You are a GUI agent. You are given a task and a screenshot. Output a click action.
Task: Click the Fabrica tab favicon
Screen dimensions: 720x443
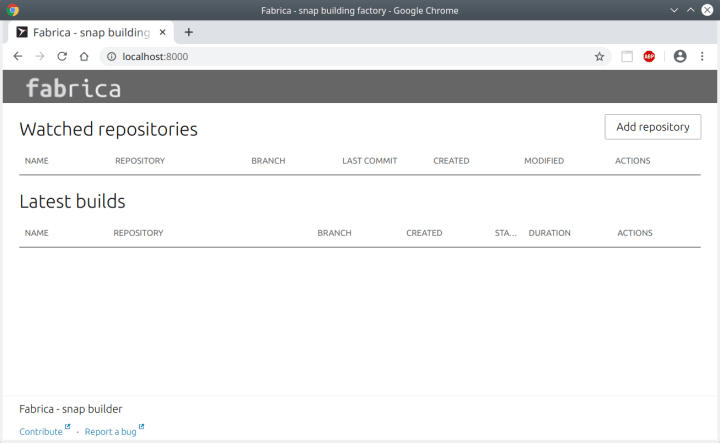pyautogui.click(x=22, y=32)
